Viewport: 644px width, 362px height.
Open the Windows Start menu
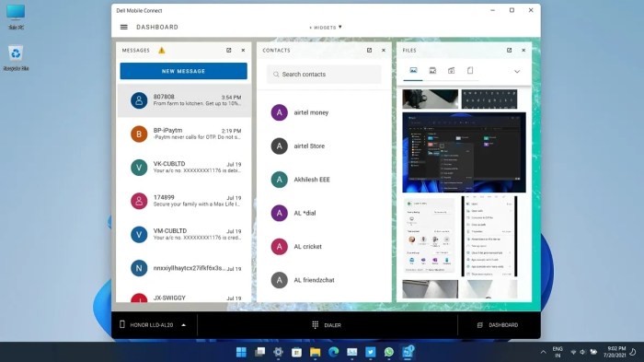tap(241, 352)
